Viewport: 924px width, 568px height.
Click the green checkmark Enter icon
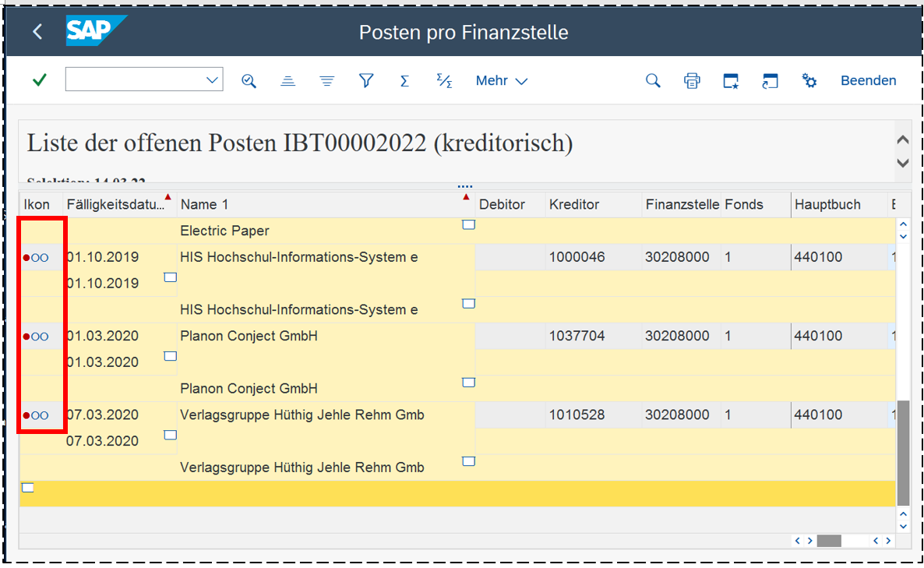pyautogui.click(x=39, y=80)
